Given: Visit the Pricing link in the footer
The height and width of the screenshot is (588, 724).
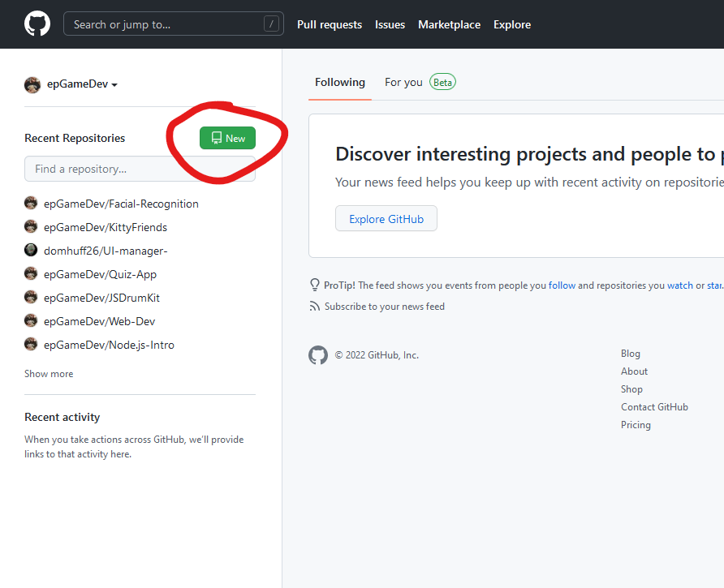Looking at the screenshot, I should click(636, 424).
